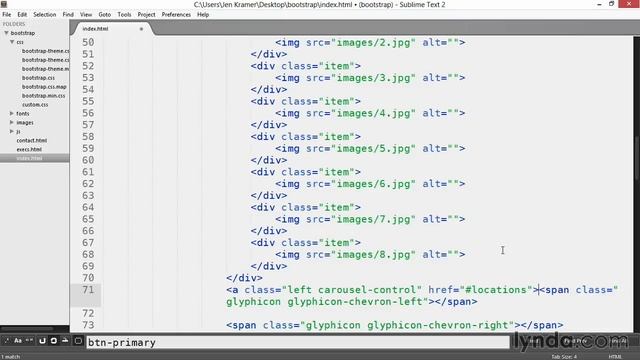Open the Project menu
The image size is (640, 360).
(147, 14)
